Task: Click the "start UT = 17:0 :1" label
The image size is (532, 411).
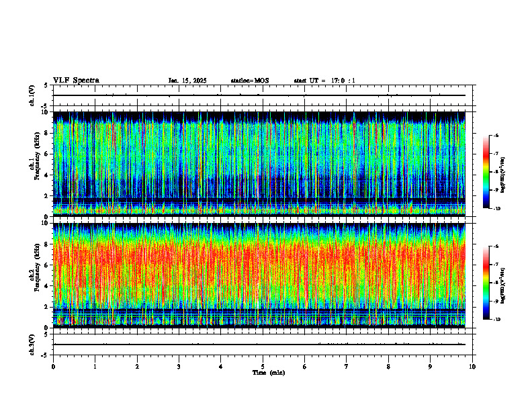Action: click(324, 81)
